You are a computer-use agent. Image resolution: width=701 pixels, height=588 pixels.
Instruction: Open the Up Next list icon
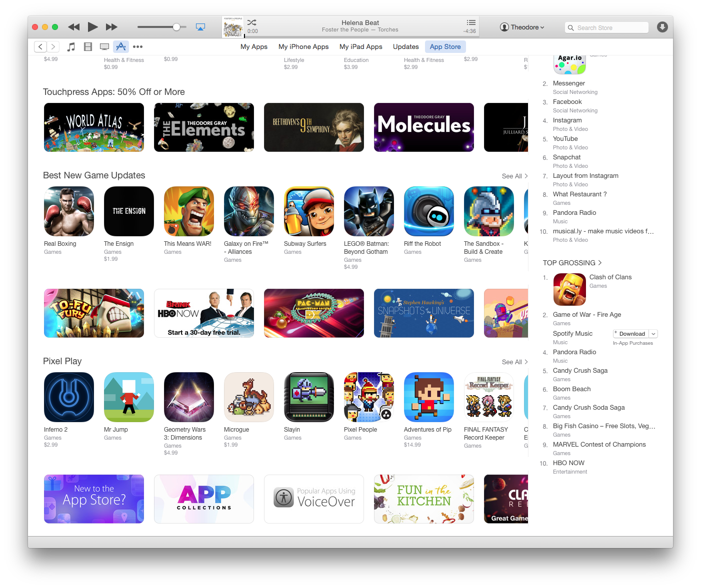tap(471, 22)
